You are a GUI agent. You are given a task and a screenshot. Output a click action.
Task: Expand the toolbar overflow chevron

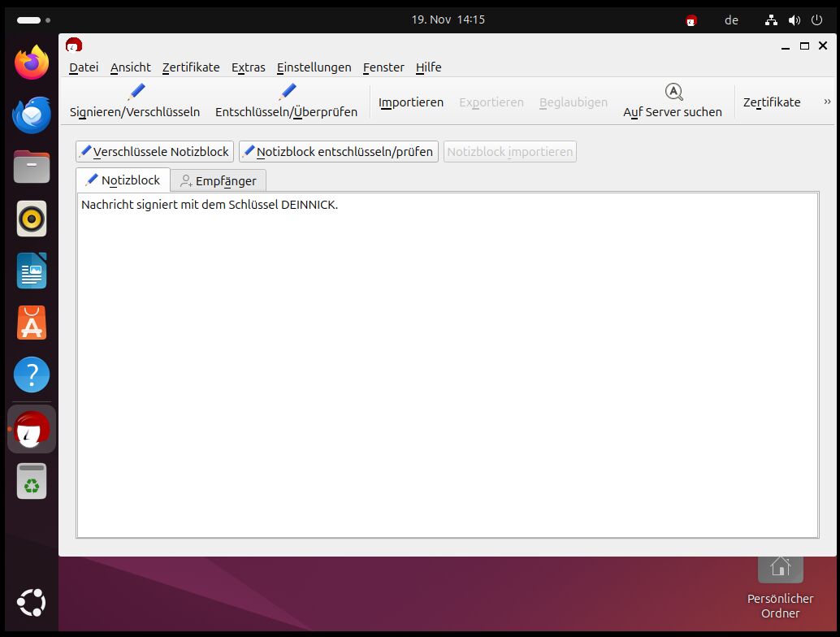click(827, 102)
